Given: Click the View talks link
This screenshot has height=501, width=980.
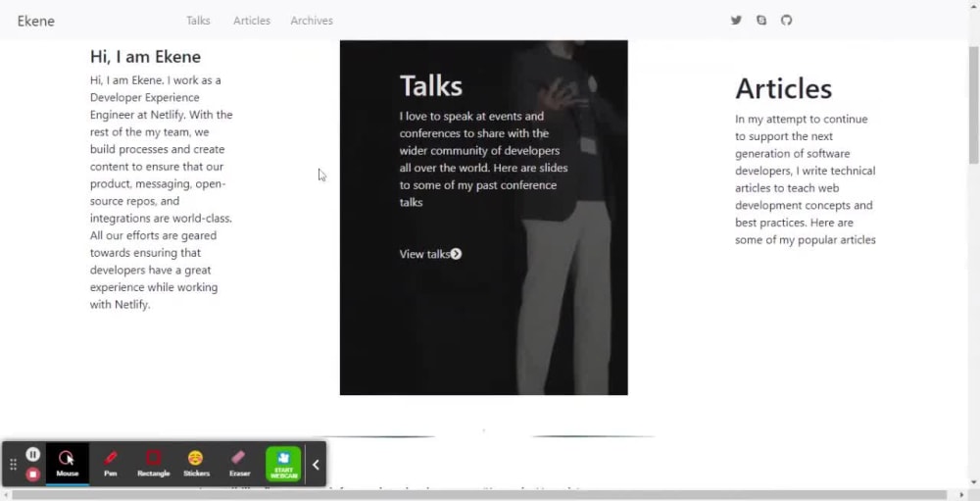Looking at the screenshot, I should (x=425, y=254).
